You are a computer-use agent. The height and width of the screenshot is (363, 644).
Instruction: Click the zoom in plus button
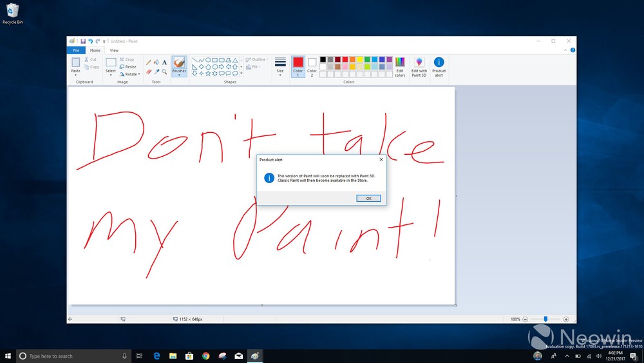click(x=566, y=319)
